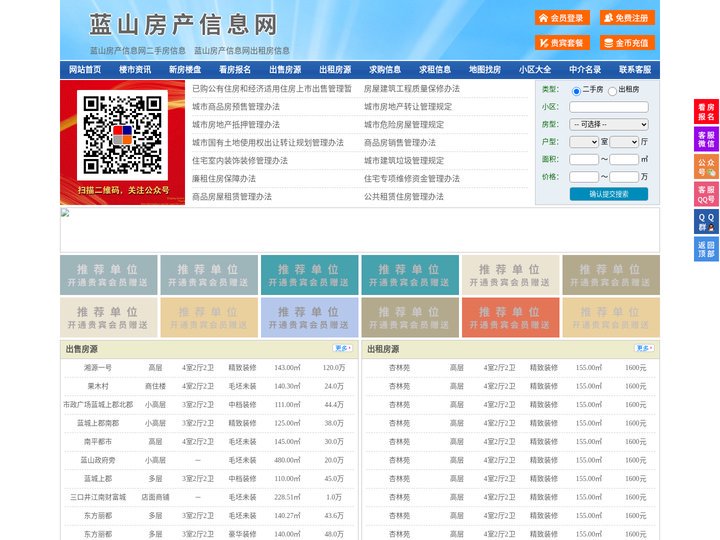Click the 确认提交搜索 search button
Screen dimensions: 720x540
(x=609, y=194)
